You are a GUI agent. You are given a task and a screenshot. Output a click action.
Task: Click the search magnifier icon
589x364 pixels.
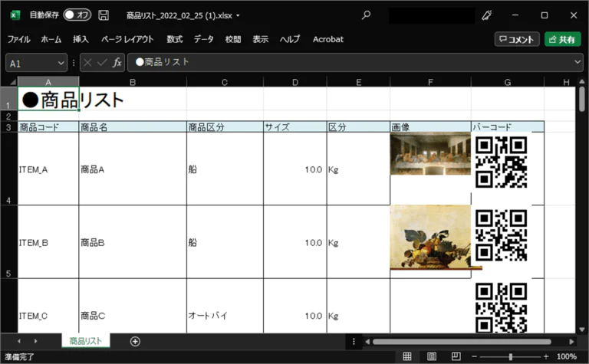pyautogui.click(x=366, y=15)
